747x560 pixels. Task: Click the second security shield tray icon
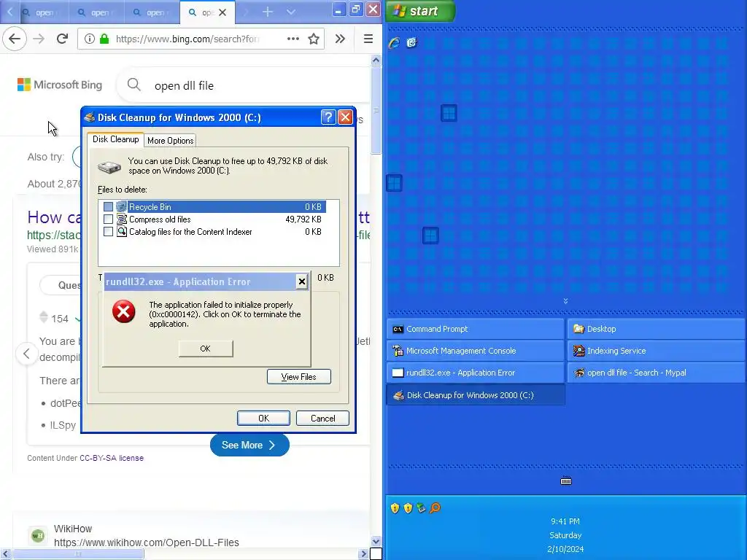click(x=408, y=508)
